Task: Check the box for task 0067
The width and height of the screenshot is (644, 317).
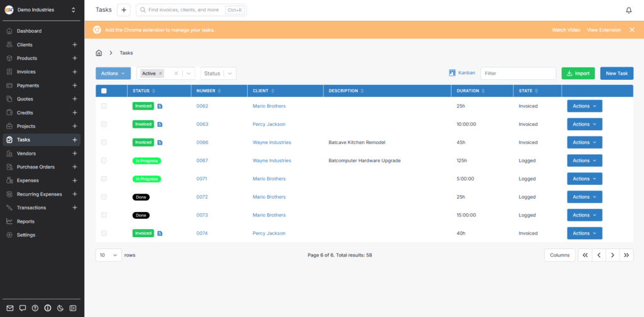Action: click(x=104, y=161)
